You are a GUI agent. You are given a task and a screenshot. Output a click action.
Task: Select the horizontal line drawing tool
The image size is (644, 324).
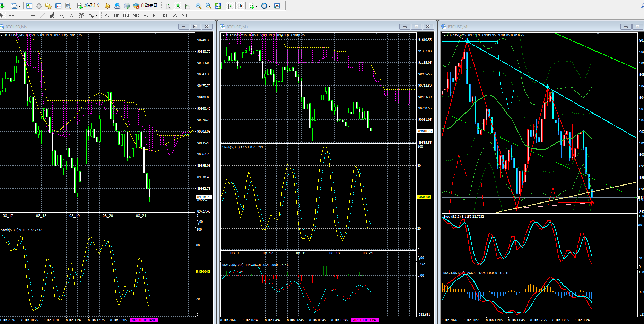pyautogui.click(x=33, y=15)
